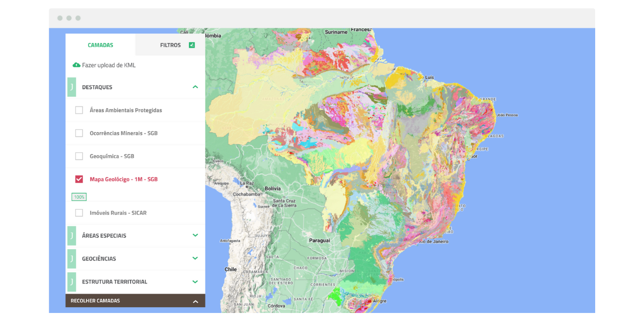Viewport: 644px width, 336px height.
Task: Enable Áreas Ambientais Protegidas layer checkbox
Action: [79, 110]
